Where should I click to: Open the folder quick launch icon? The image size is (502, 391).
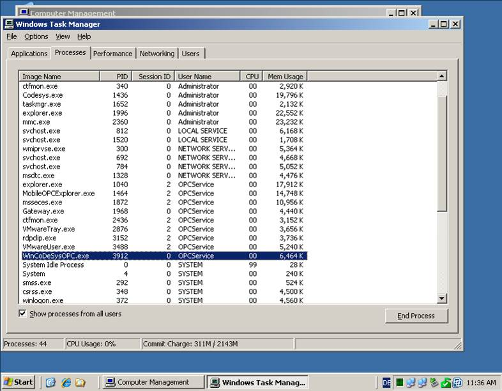coord(80,382)
